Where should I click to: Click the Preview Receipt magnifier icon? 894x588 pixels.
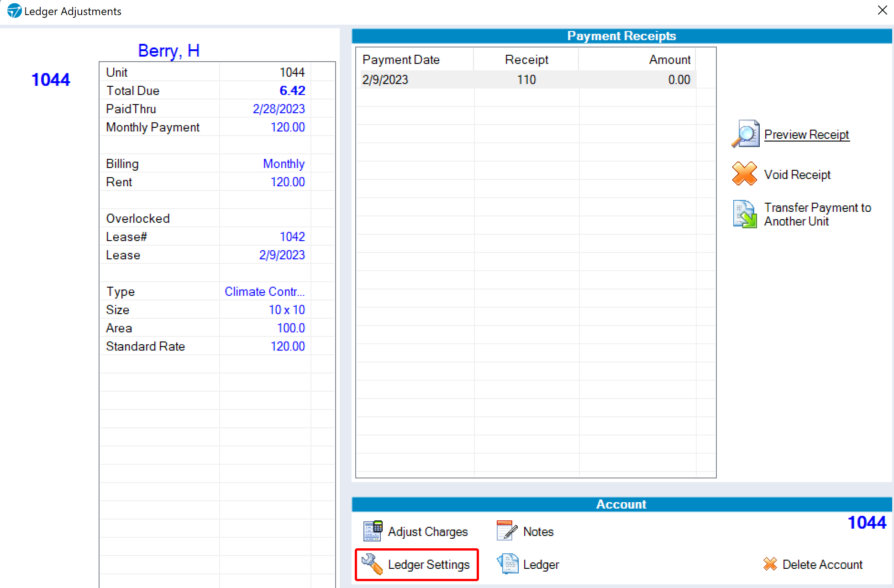[x=745, y=134]
